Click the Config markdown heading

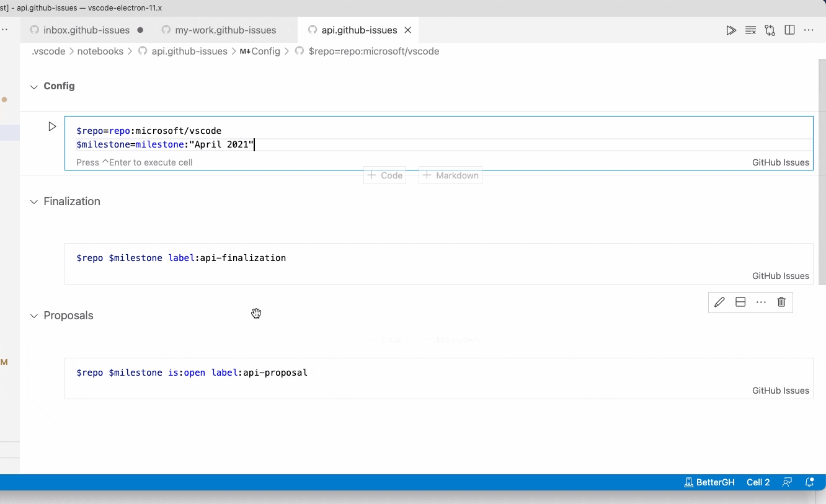coord(59,86)
